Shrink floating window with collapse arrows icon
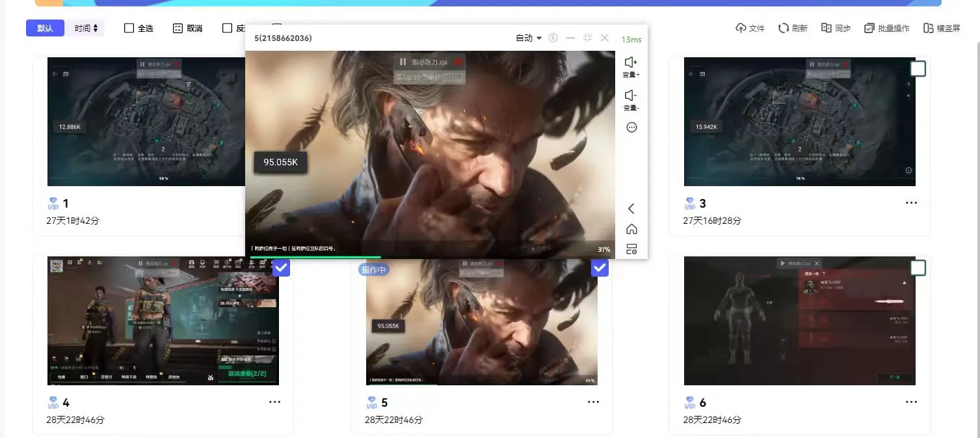This screenshot has height=438, width=980. [x=588, y=38]
